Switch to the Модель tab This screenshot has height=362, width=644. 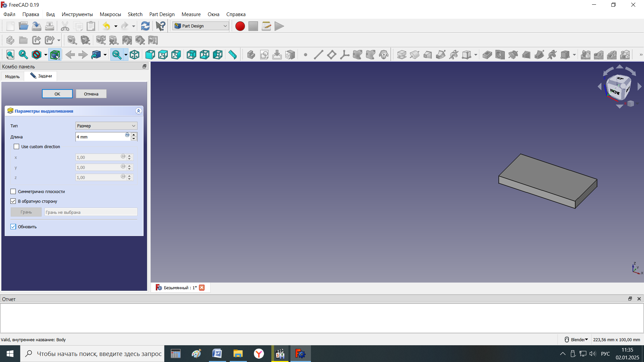pos(12,76)
